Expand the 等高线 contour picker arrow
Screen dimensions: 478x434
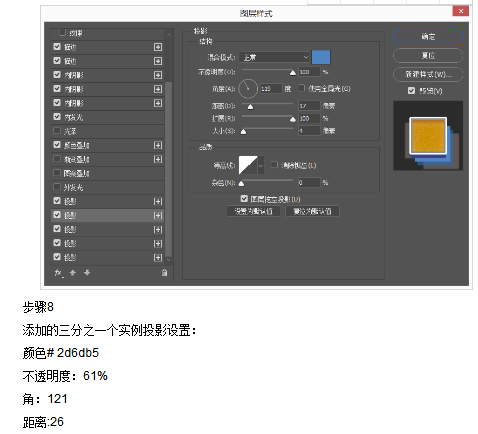[x=261, y=165]
